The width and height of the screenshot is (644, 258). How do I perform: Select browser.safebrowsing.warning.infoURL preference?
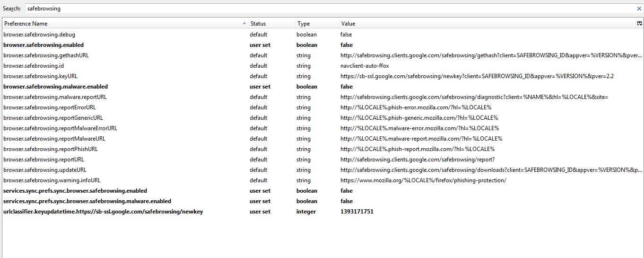52,180
